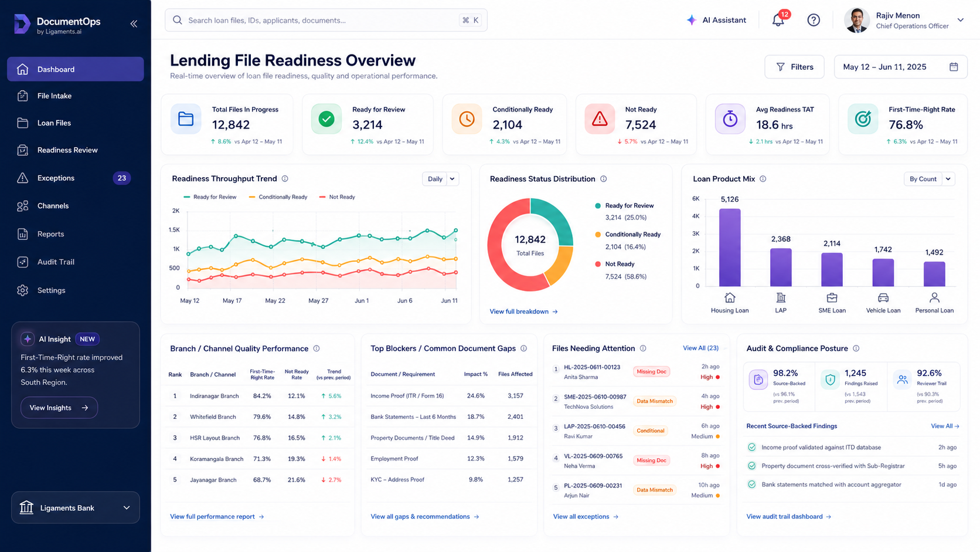Click View All (23) in Files Needing Attention

click(700, 348)
